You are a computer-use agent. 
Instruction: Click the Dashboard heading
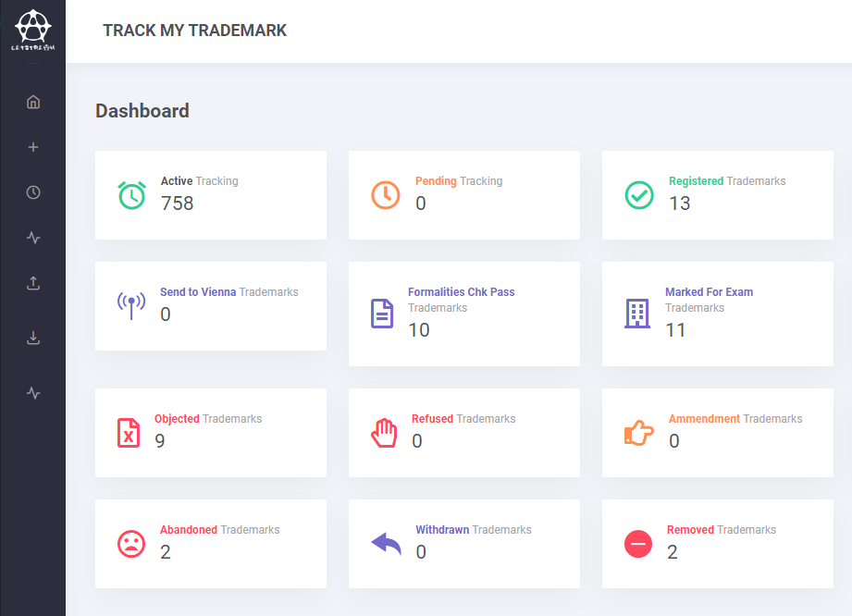[x=142, y=111]
